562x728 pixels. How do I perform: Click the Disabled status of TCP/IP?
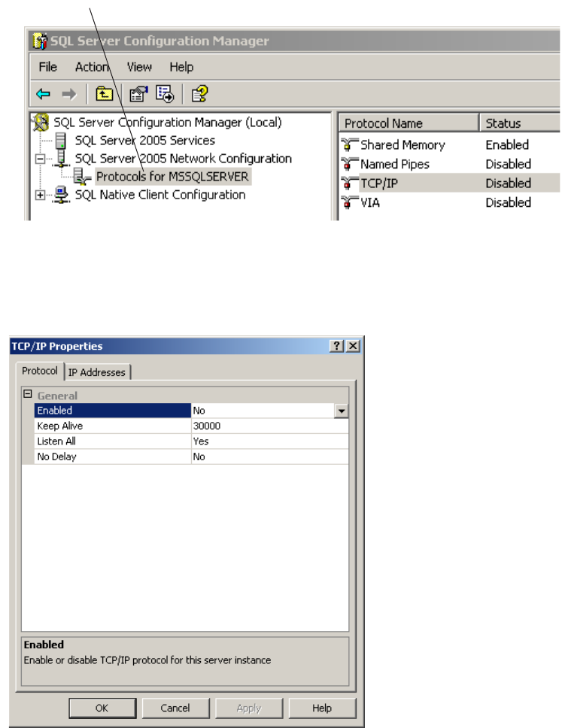click(508, 184)
